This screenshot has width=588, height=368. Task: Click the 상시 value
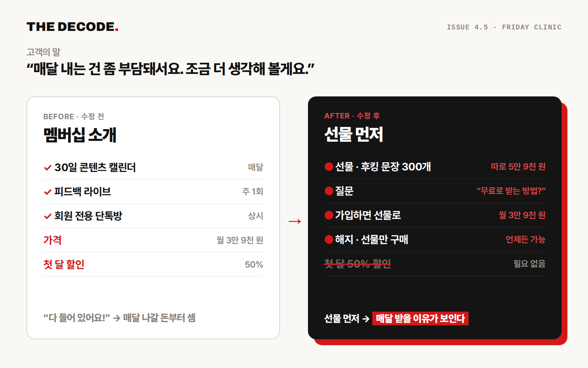tap(255, 216)
